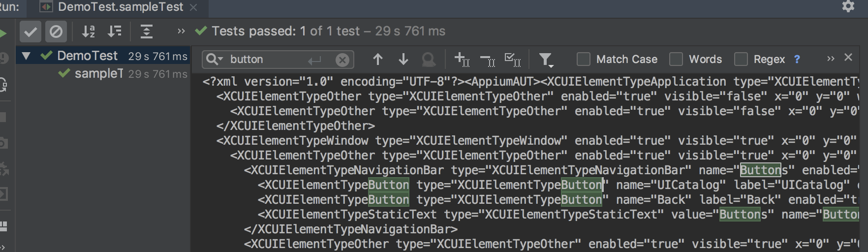Jump to the previous search occurrence

point(377,60)
